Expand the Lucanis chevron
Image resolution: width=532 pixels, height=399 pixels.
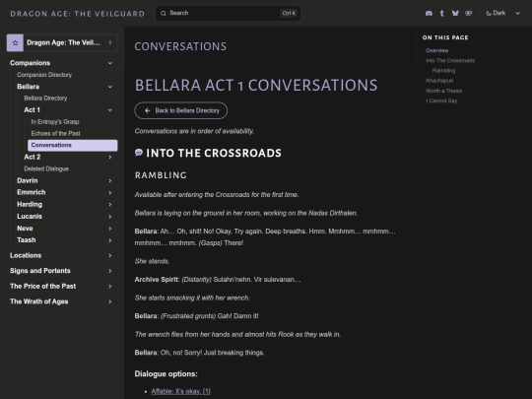(110, 217)
